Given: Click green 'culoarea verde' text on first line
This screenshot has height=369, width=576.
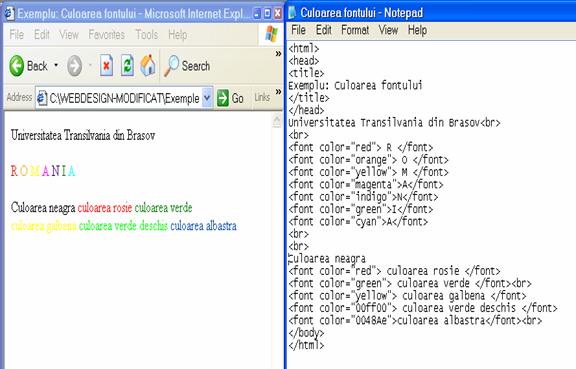Looking at the screenshot, I should tap(163, 208).
